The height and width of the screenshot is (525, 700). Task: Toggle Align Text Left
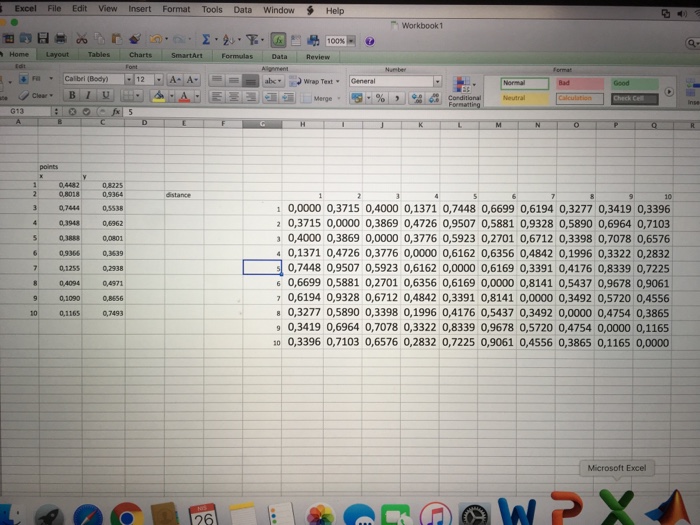(x=217, y=96)
